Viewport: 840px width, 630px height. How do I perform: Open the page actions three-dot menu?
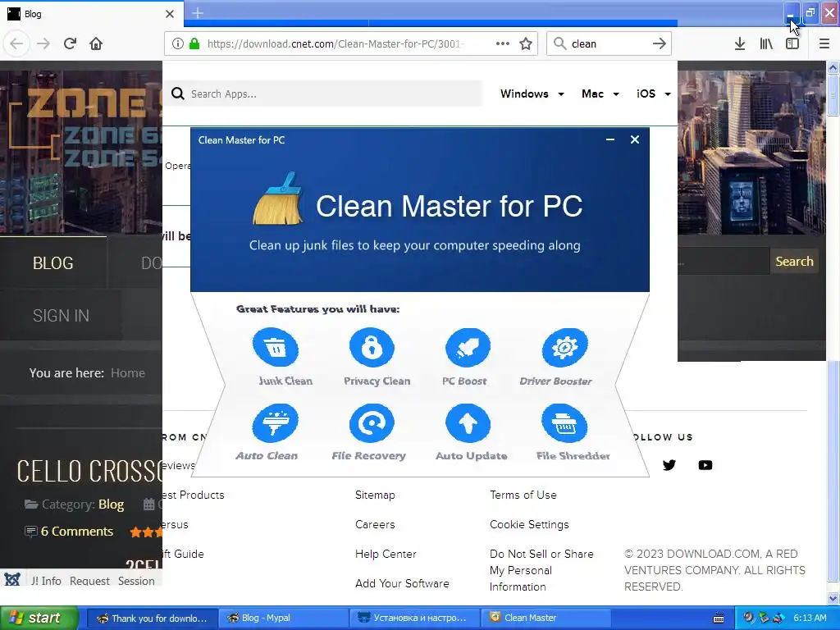503,44
